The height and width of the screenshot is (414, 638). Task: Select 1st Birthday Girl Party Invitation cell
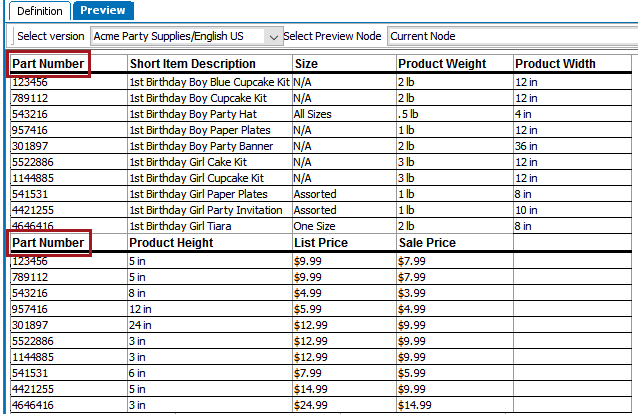(x=210, y=210)
